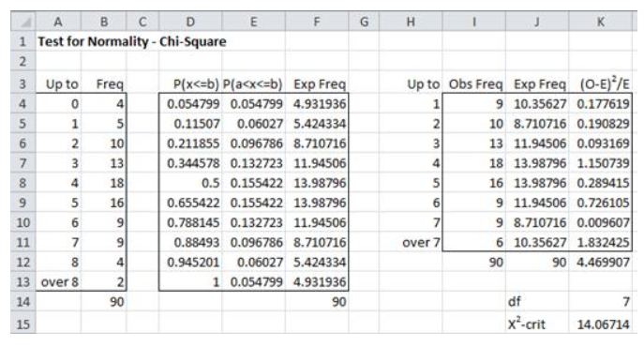Click the 'over 7' cell
This screenshot has width=644, height=347.
click(x=411, y=242)
